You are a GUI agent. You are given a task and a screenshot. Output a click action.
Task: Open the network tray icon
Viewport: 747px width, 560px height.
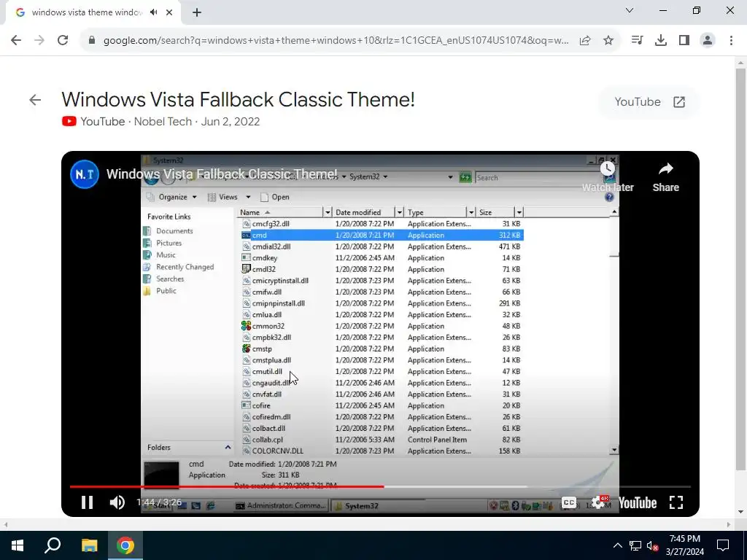point(635,545)
